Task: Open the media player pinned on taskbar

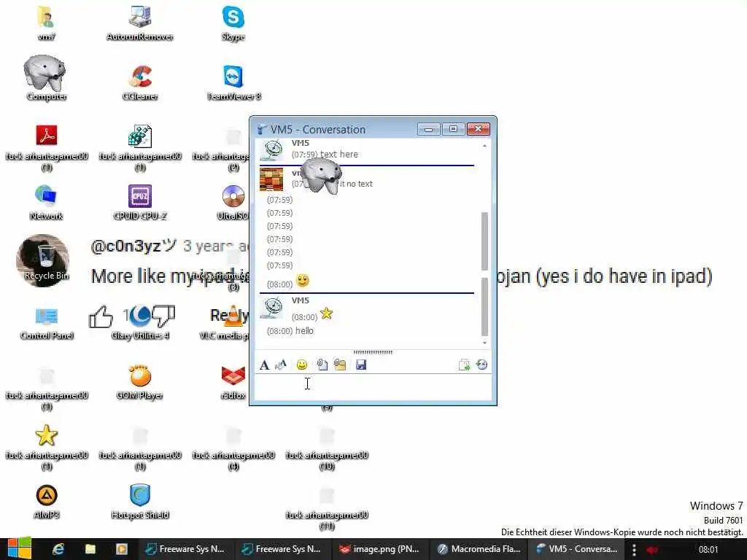Action: click(122, 549)
